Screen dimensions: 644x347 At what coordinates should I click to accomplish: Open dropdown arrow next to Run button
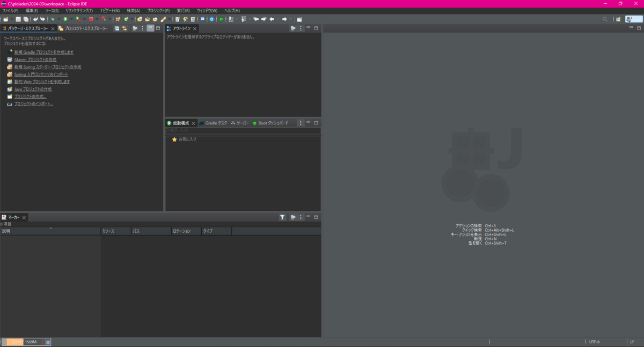point(71,19)
